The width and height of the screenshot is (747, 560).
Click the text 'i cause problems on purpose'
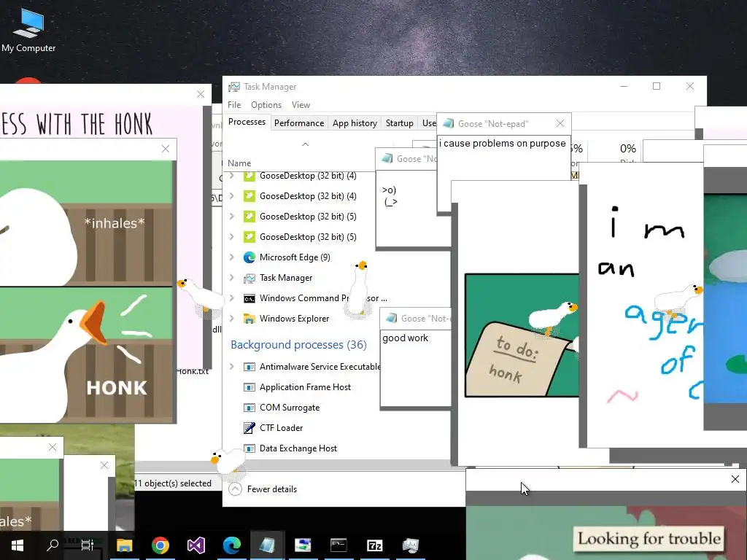502,144
